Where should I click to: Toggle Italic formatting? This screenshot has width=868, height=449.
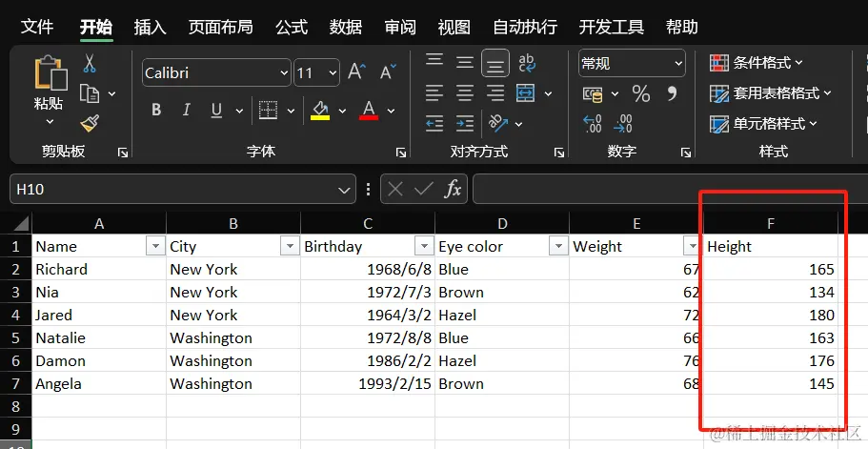coord(187,111)
